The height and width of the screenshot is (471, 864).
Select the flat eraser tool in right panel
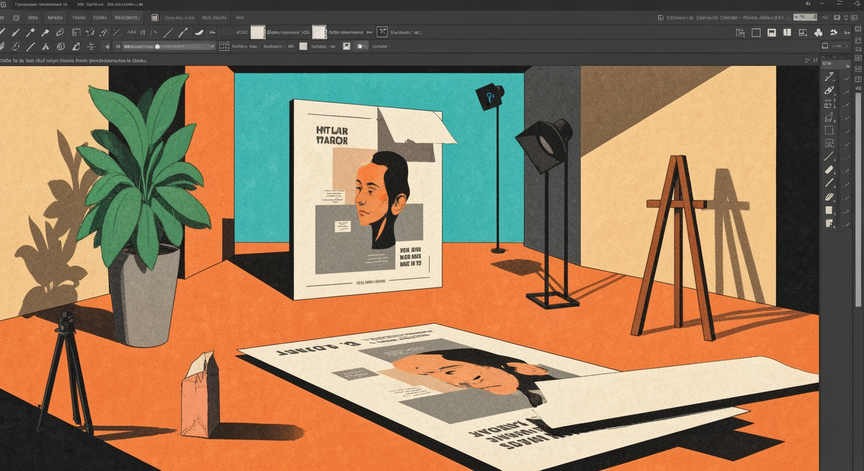[829, 170]
